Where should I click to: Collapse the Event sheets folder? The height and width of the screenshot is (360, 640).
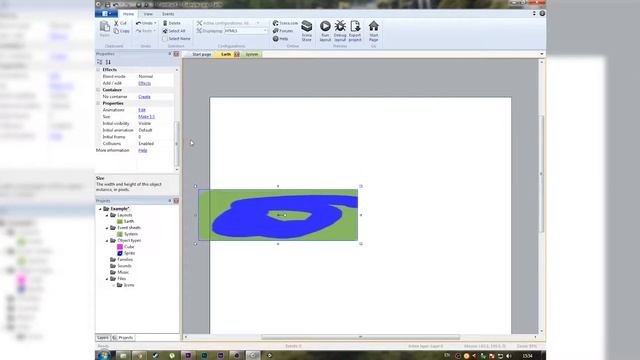[x=107, y=228]
